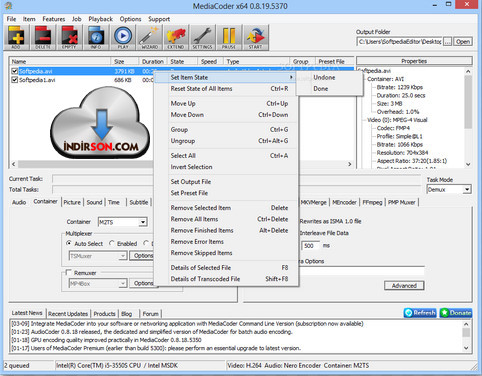Click the Add file toolbar icon
Image resolution: width=482 pixels, height=376 pixels.
16,37
